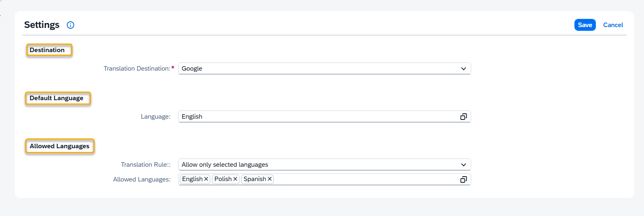The height and width of the screenshot is (216, 644).
Task: Click the Destination section header
Action: pyautogui.click(x=47, y=50)
